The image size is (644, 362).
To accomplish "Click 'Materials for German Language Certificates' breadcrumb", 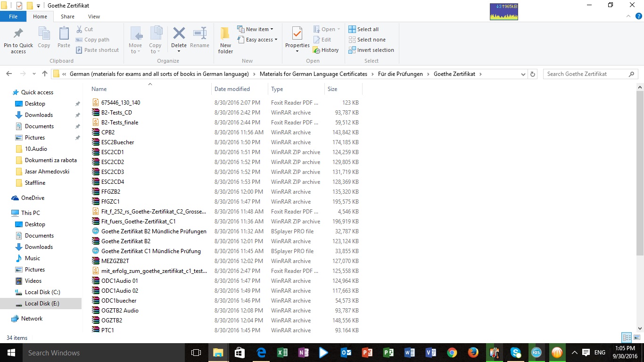I will (x=314, y=74).
